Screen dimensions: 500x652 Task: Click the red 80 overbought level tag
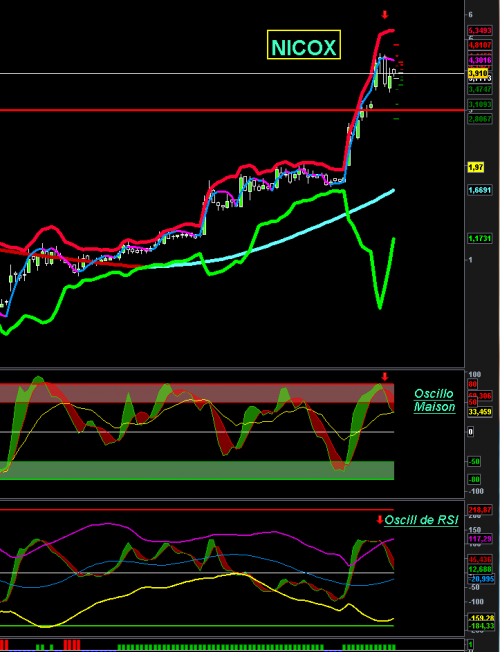[473, 384]
